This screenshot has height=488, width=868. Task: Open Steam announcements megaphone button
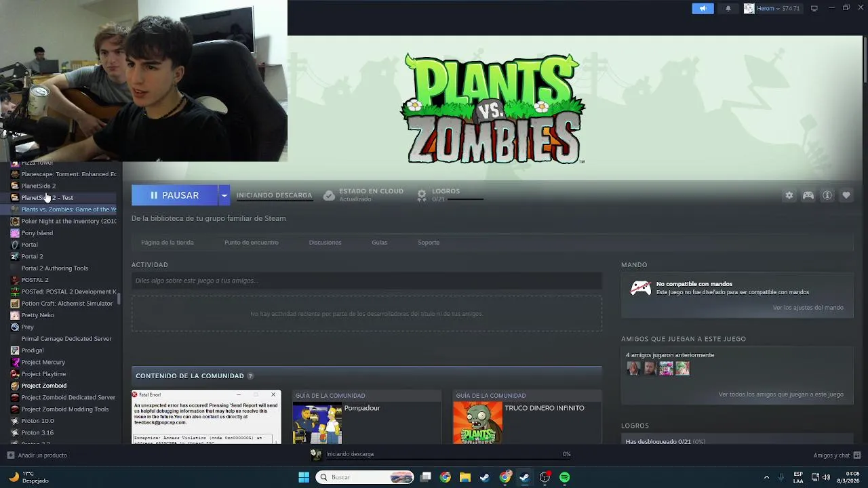click(x=703, y=8)
